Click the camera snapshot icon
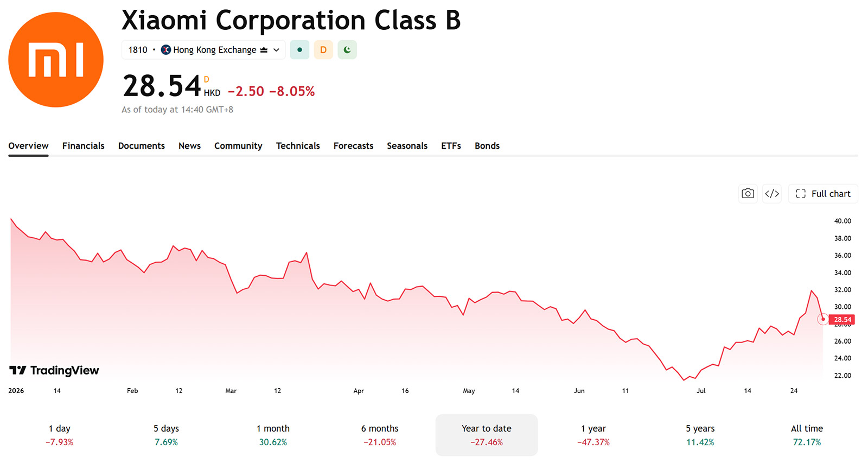Screen dimensions: 868x469 tap(748, 194)
